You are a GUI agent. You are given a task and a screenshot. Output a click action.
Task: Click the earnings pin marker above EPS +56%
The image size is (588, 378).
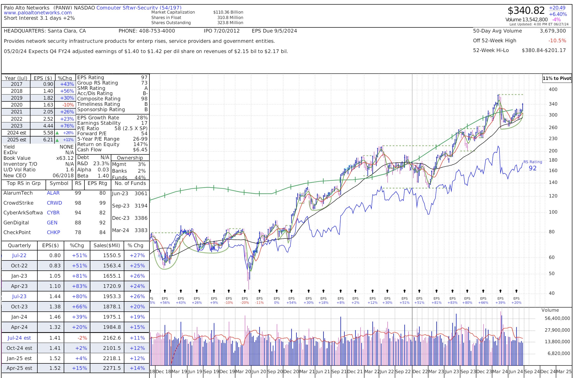pyautogui.click(x=165, y=291)
